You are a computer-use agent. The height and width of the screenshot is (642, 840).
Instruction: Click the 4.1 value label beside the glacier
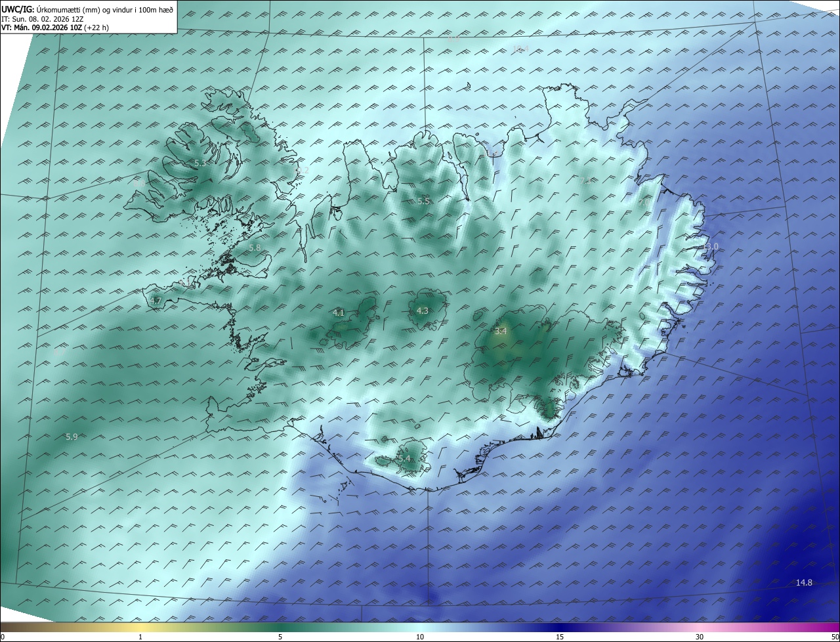(339, 313)
